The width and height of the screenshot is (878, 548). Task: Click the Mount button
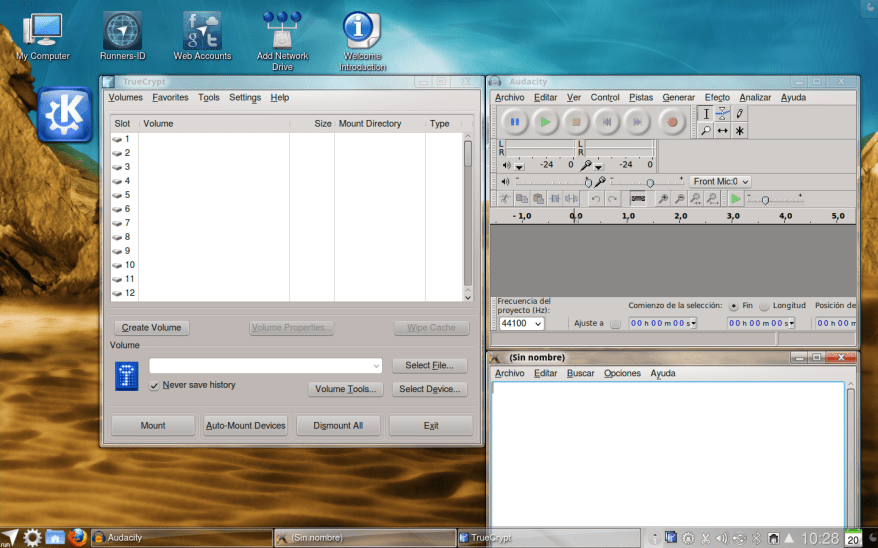pyautogui.click(x=153, y=425)
